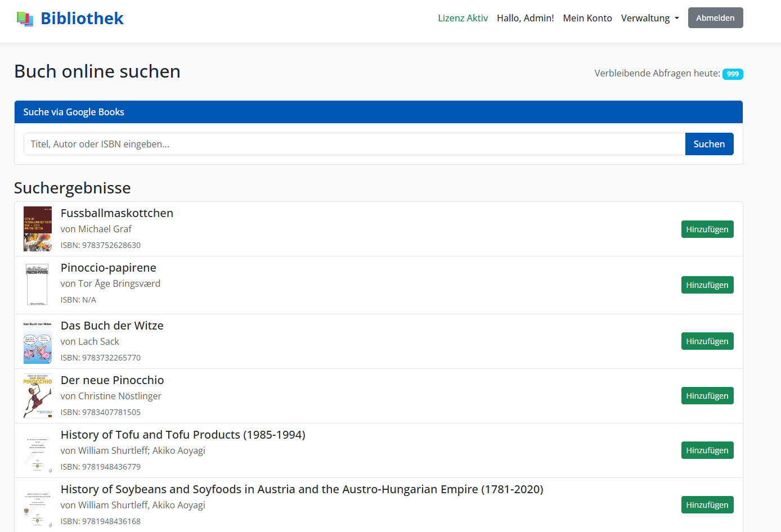Click the Abmelden button

[x=715, y=17]
